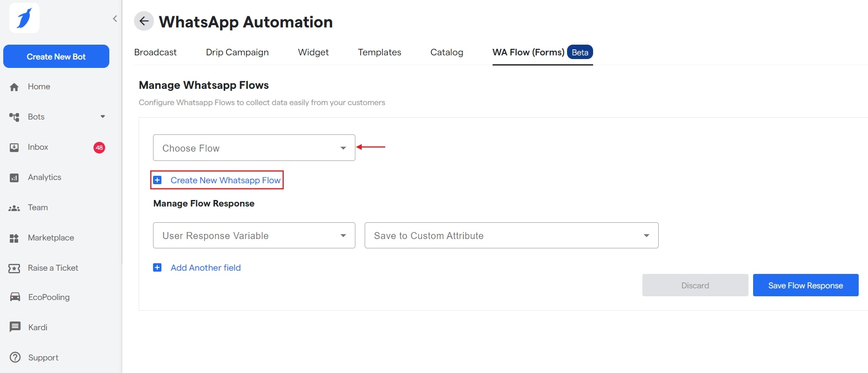Open EcoPooling from the sidebar label
Viewport: 868px width, 373px height.
49,297
